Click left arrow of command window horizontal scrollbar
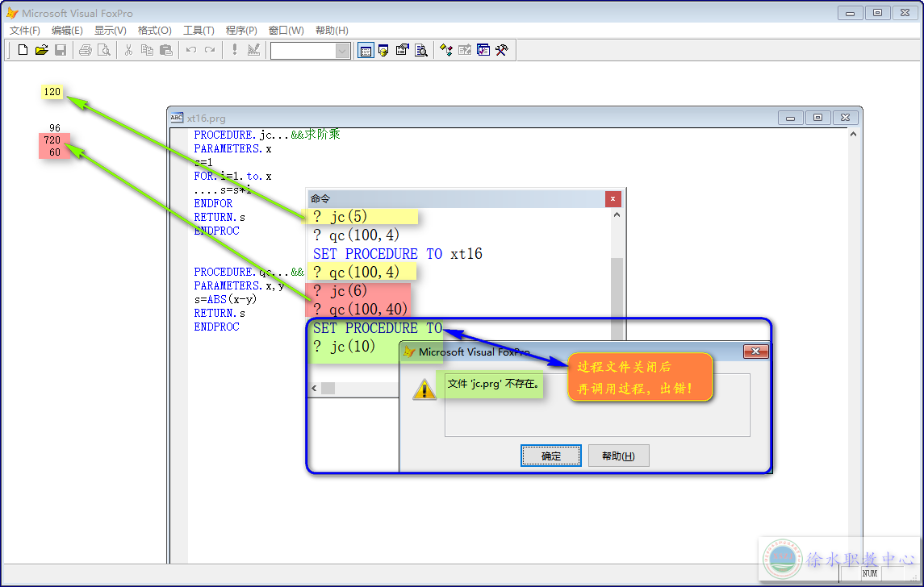Image resolution: width=924 pixels, height=587 pixels. click(314, 388)
